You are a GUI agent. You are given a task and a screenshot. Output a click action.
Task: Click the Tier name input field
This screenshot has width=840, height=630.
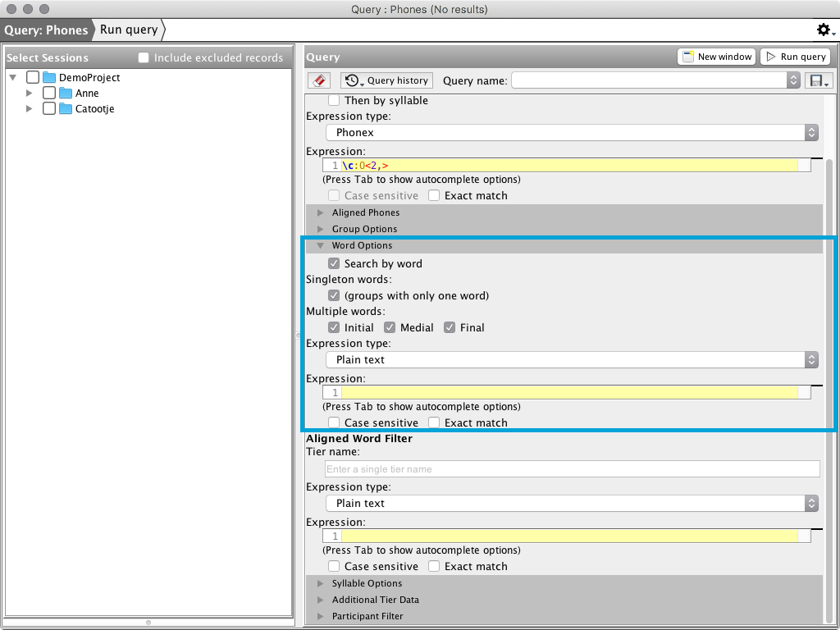pyautogui.click(x=572, y=469)
